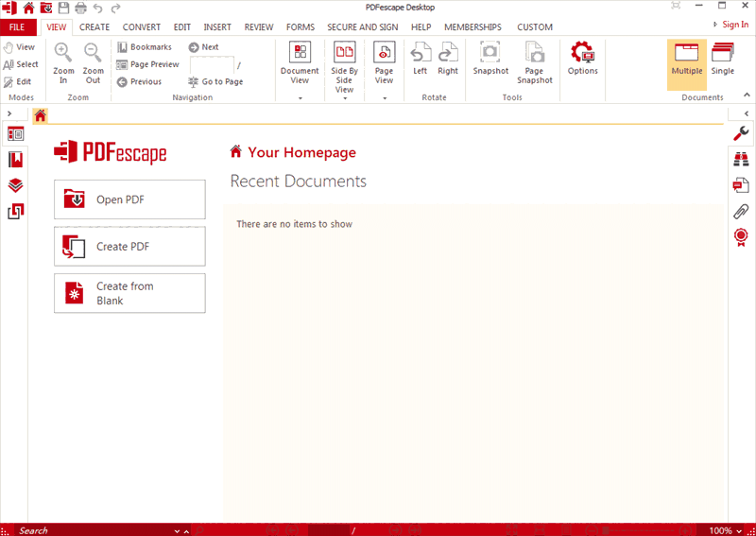This screenshot has width=756, height=536.
Task: Open the FILE menu
Action: click(17, 27)
